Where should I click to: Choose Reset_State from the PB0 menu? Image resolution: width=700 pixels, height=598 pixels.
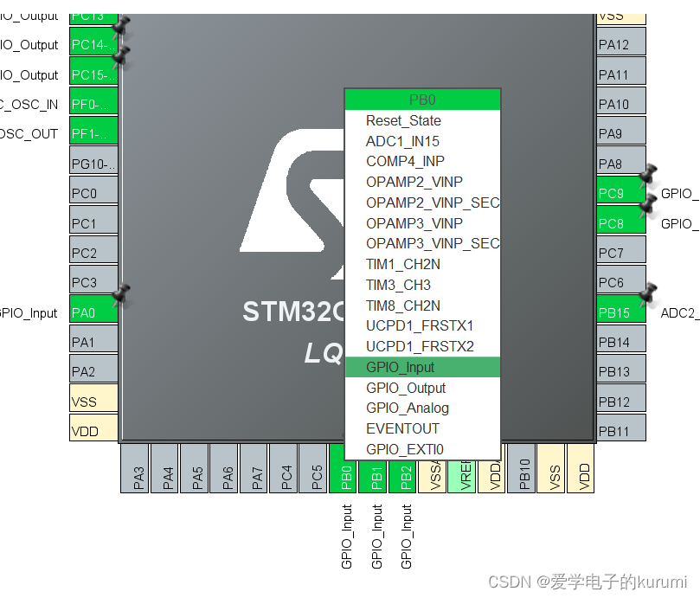pyautogui.click(x=403, y=121)
